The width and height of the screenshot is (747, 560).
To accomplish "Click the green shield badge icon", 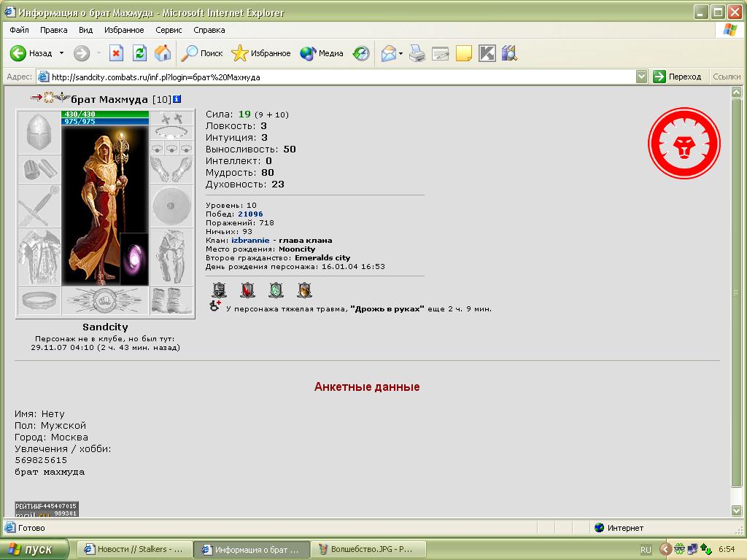I will coord(276,289).
